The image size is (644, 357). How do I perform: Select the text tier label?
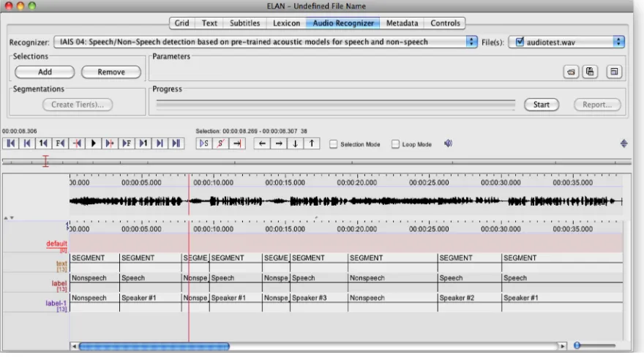61,263
